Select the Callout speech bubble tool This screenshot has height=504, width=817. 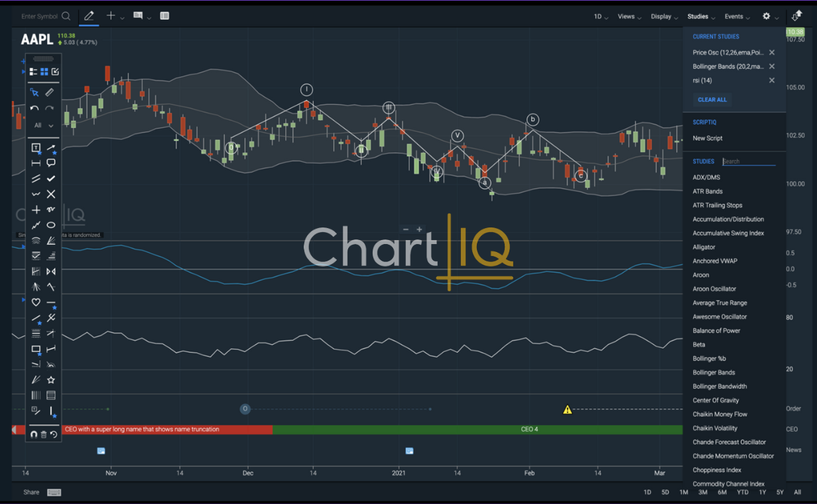[51, 163]
